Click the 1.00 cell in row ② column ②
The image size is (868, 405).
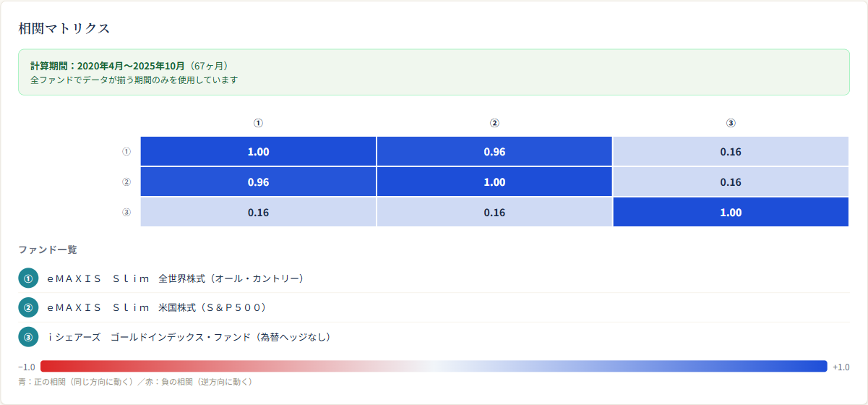(494, 182)
